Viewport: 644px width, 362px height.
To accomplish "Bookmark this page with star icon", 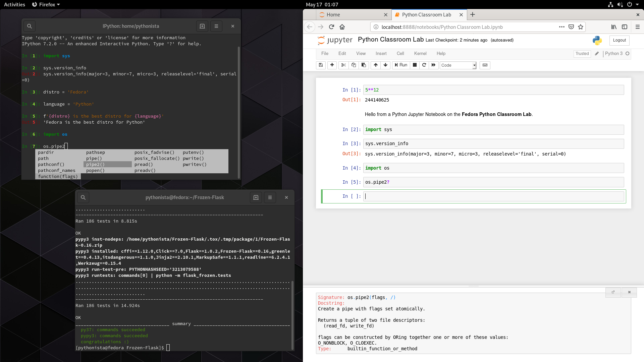I will [581, 27].
